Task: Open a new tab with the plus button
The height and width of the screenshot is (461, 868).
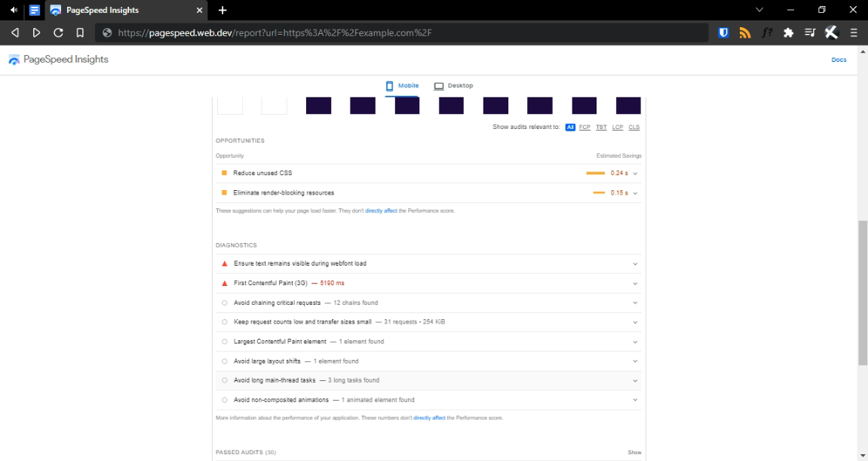Action: (x=222, y=11)
